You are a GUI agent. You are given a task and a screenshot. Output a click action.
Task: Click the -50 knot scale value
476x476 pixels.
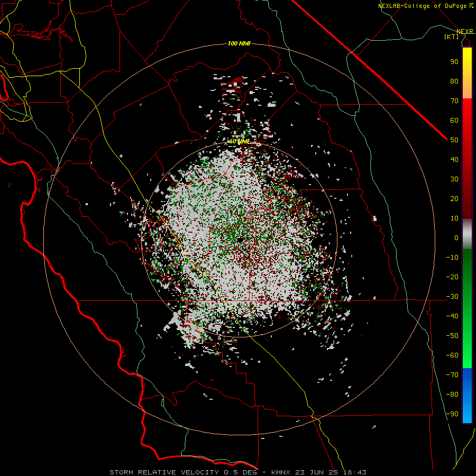pyautogui.click(x=452, y=336)
